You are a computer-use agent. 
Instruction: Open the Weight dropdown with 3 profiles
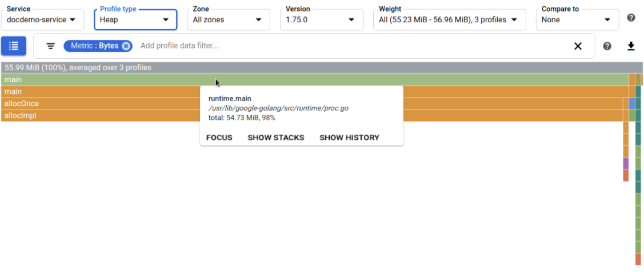(x=449, y=19)
